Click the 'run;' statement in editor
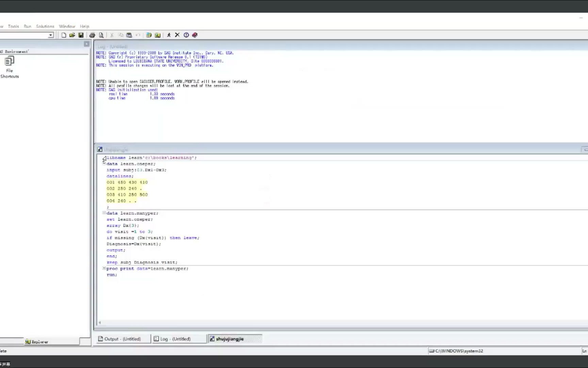This screenshot has height=368, width=588. [x=112, y=275]
